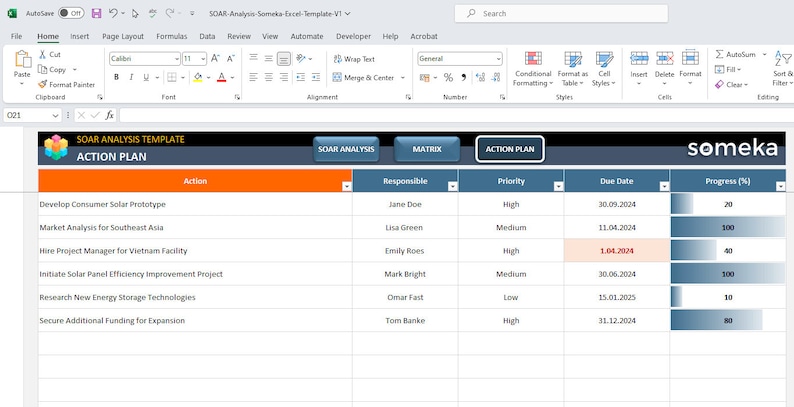Click the Font Color red A swatch
This screenshot has height=407, width=794.
pyautogui.click(x=221, y=77)
